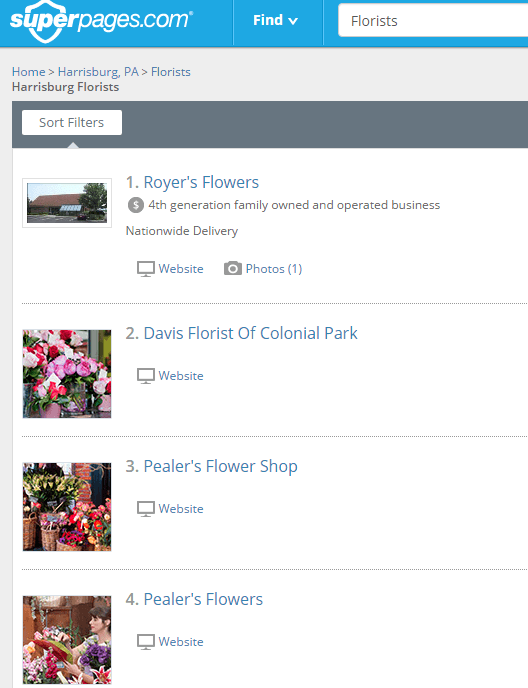Click Pealer's Flowers thumbnail with woman
Image resolution: width=528 pixels, height=688 pixels.
click(67, 640)
